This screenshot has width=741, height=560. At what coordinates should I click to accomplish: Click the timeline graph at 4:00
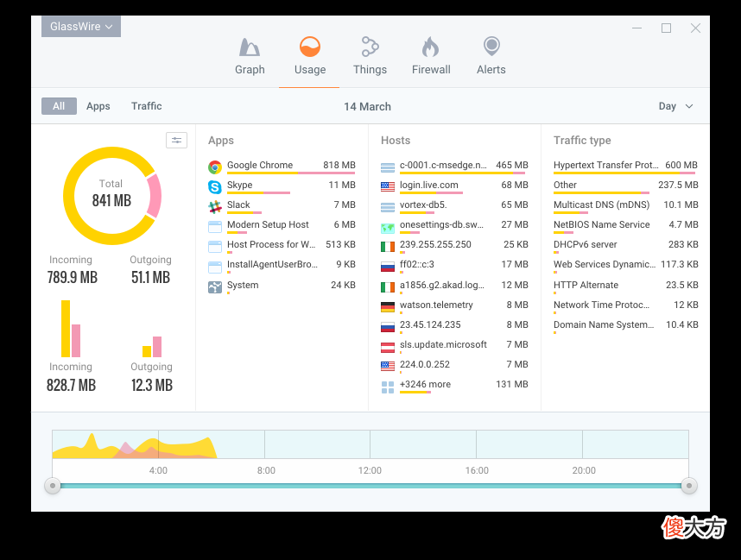click(x=158, y=444)
